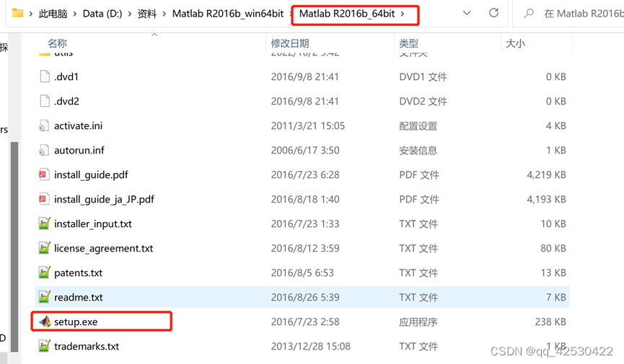Click the date 2013/12/28 15:08
The width and height of the screenshot is (624, 364).
(311, 347)
